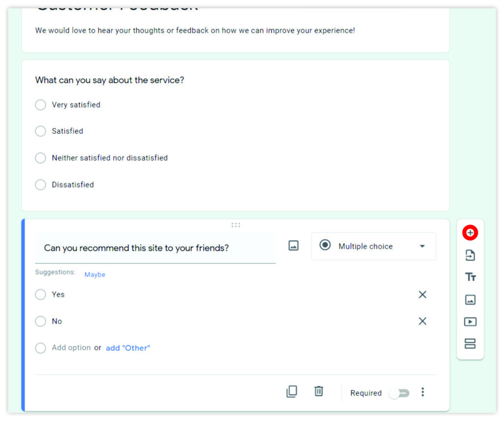Add a video with the video icon
Viewport: 504px width, 421px height.
[470, 322]
